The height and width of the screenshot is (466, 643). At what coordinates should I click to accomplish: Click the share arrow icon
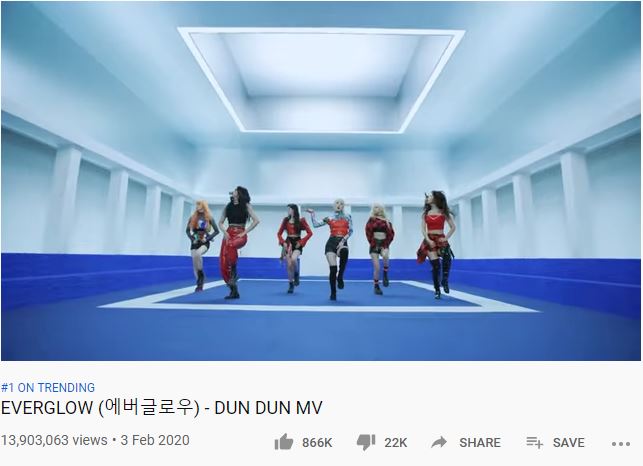point(439,442)
